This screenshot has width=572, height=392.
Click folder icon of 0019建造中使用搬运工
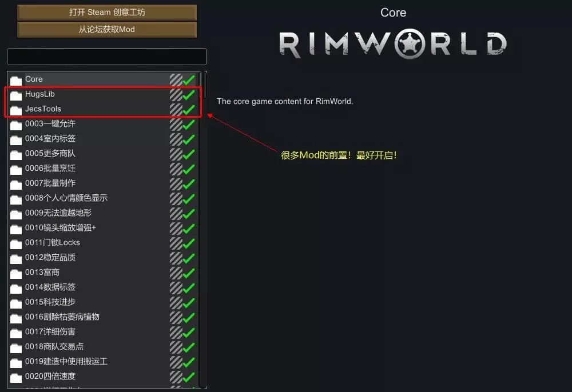click(16, 362)
